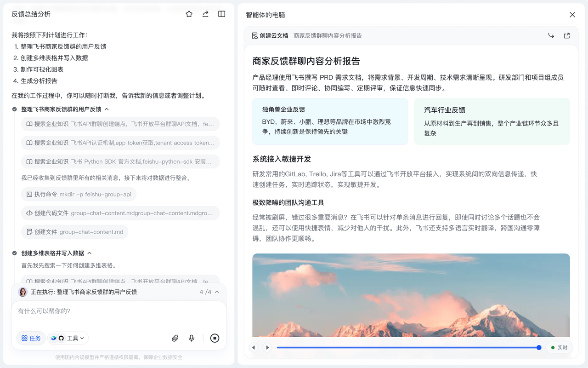The height and width of the screenshot is (368, 588).
Task: Open the 执行命令 mkdir step
Action: point(79,194)
